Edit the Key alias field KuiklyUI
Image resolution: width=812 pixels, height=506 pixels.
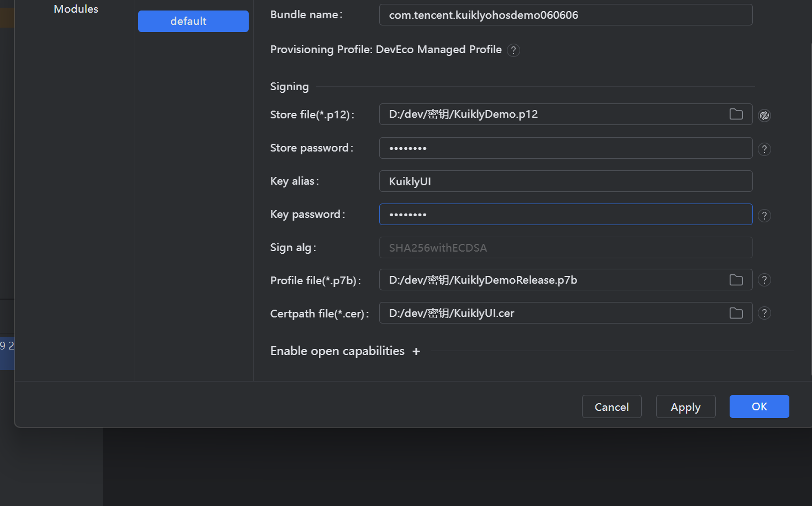(x=566, y=181)
